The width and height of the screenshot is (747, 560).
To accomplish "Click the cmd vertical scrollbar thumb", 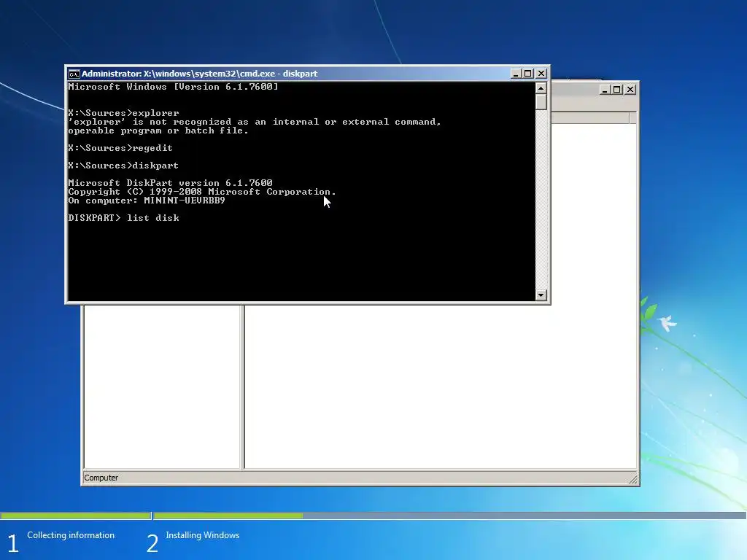I will (541, 102).
